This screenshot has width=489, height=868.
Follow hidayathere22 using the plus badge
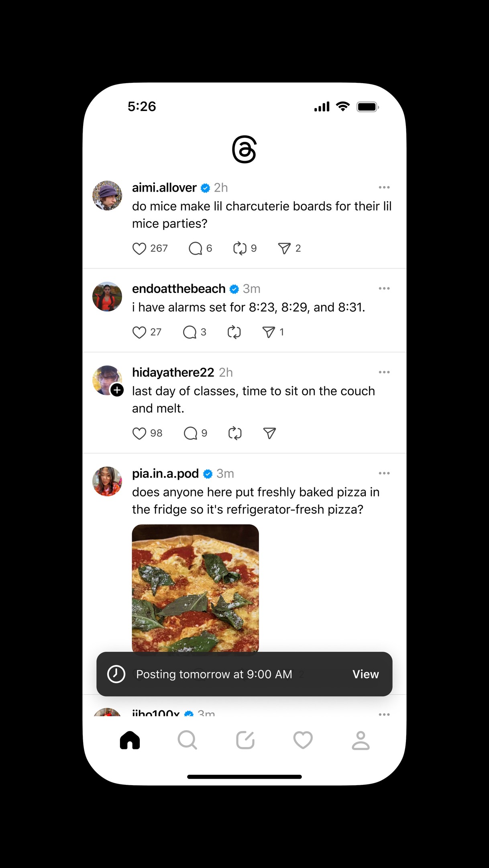(117, 390)
